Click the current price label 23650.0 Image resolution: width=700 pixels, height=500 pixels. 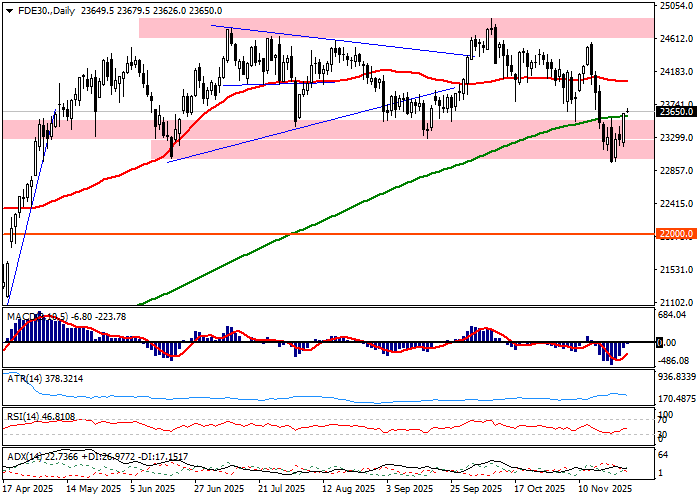(x=676, y=112)
